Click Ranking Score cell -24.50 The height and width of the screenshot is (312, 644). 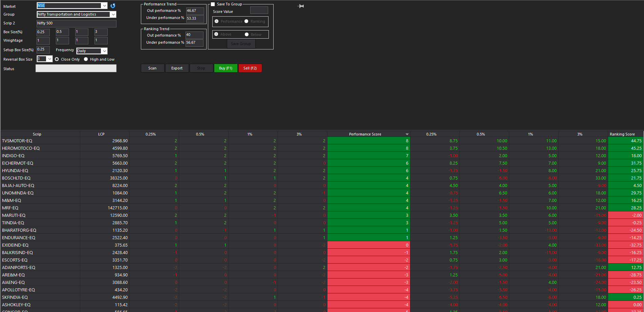click(625, 230)
